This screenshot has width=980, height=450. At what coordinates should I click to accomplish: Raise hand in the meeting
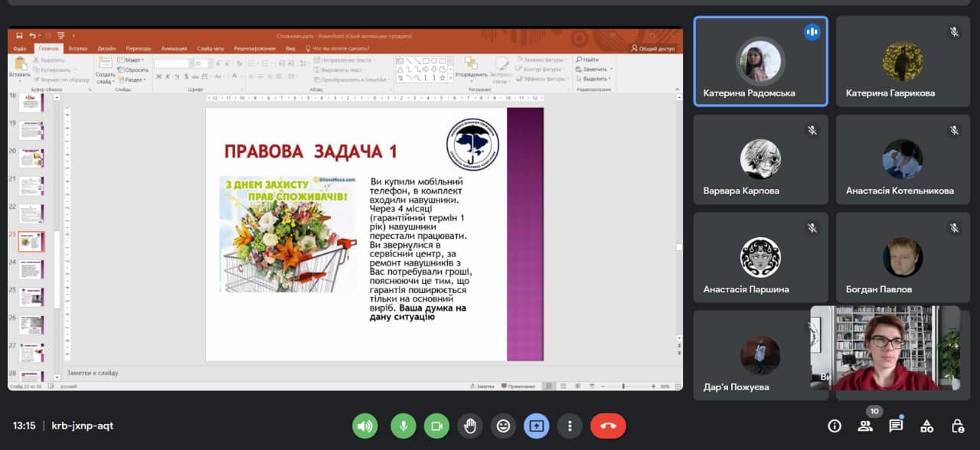[471, 426]
